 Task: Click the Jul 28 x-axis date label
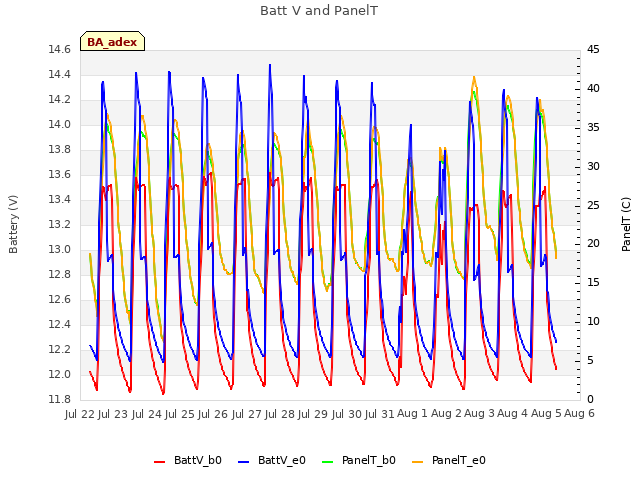pos(281,414)
